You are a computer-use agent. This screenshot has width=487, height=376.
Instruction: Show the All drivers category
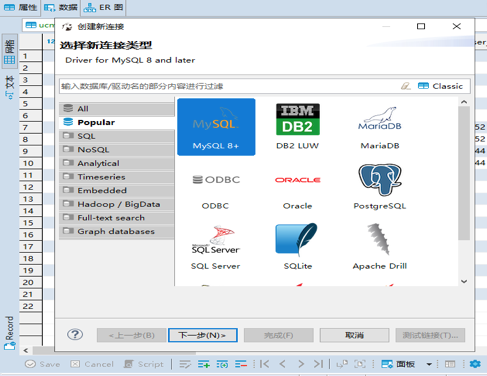(117, 109)
